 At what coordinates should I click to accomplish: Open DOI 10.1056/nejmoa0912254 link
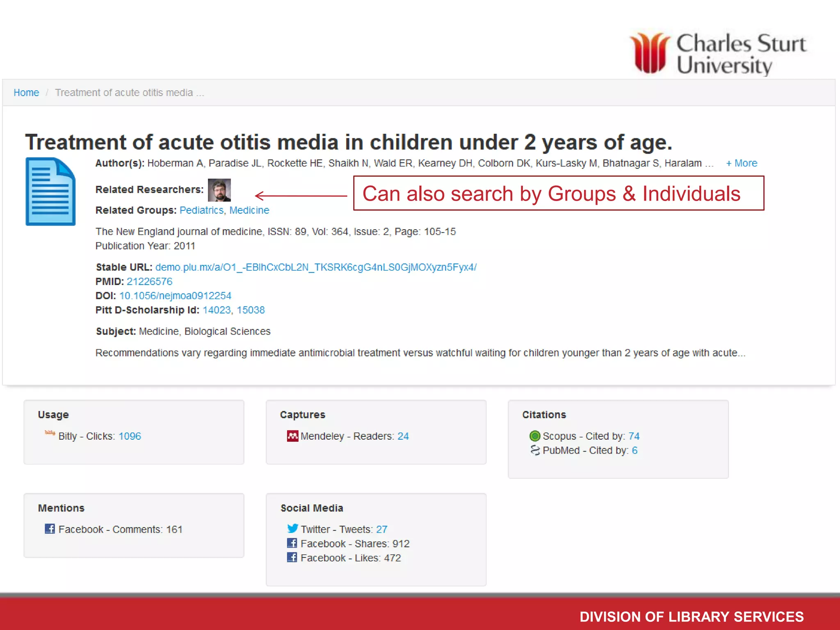pyautogui.click(x=175, y=296)
